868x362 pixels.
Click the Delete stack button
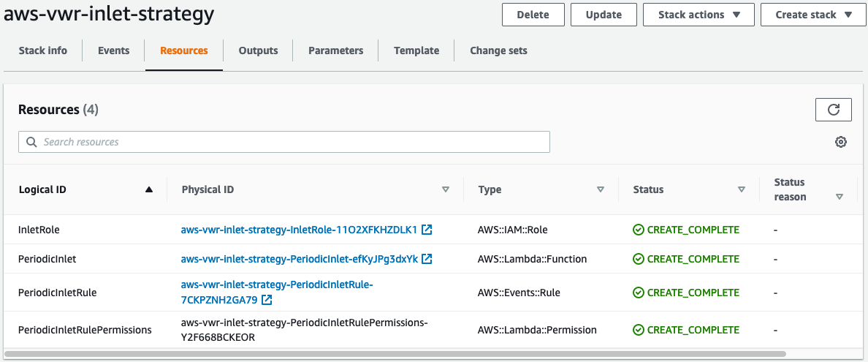pyautogui.click(x=533, y=15)
